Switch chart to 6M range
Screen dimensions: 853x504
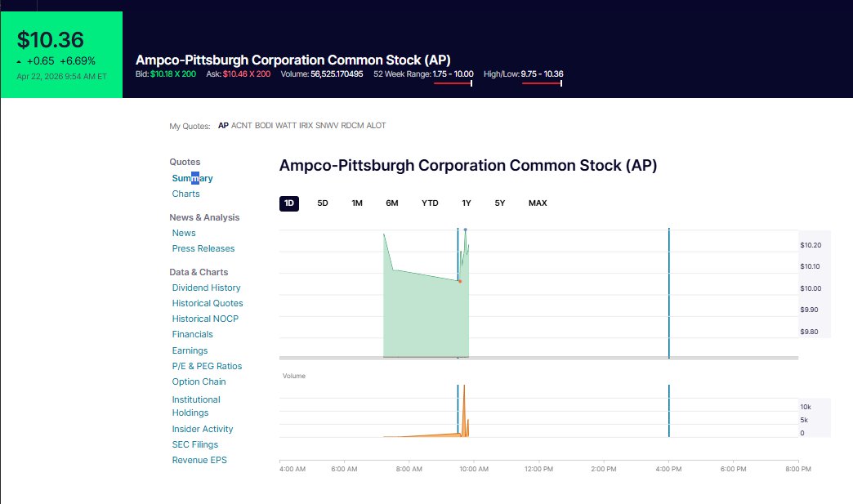[x=391, y=203]
